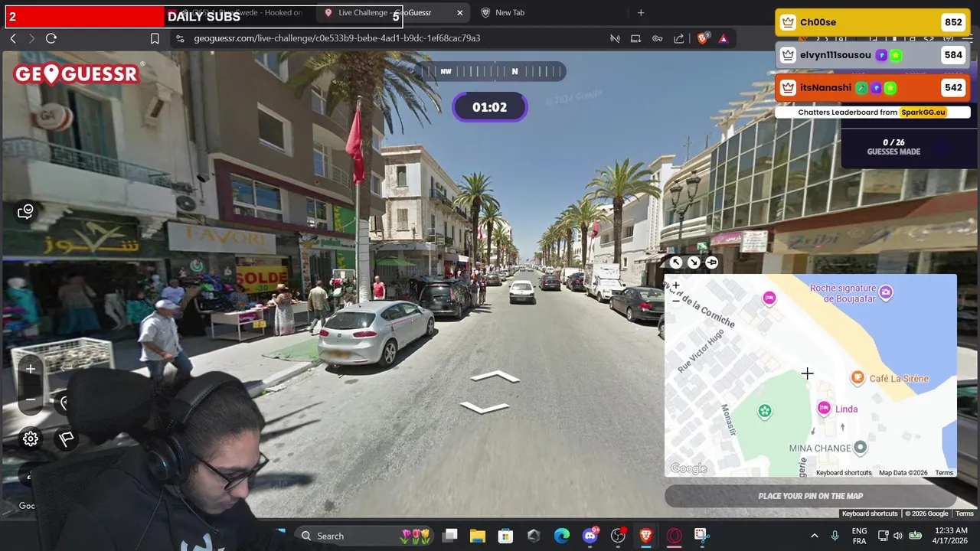This screenshot has width=980, height=551.
Task: Show hidden system tray icons
Action: pyautogui.click(x=814, y=536)
